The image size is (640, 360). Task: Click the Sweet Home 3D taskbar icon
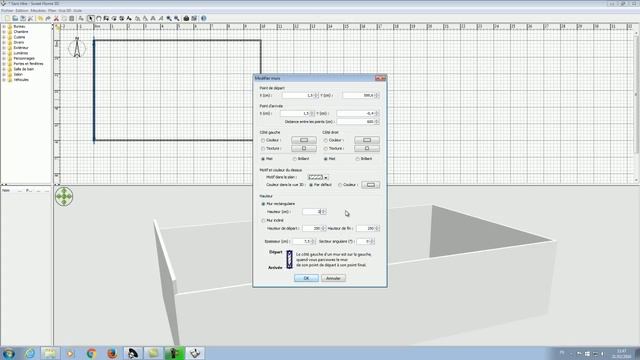pyautogui.click(x=195, y=353)
